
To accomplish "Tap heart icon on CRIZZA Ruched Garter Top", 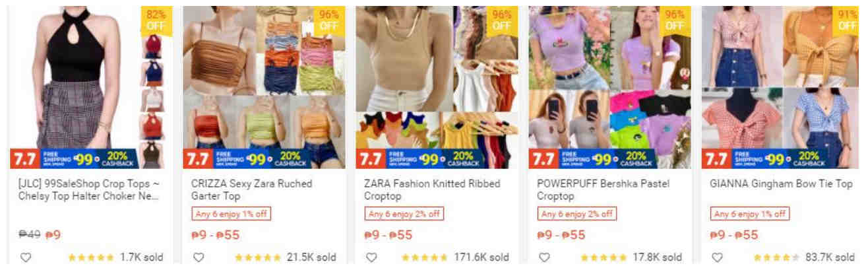I will [199, 257].
